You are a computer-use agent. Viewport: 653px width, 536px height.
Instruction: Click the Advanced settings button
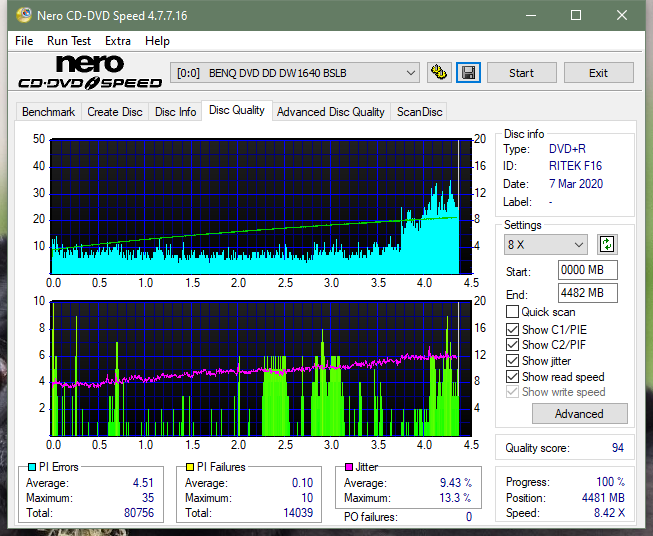tap(579, 414)
